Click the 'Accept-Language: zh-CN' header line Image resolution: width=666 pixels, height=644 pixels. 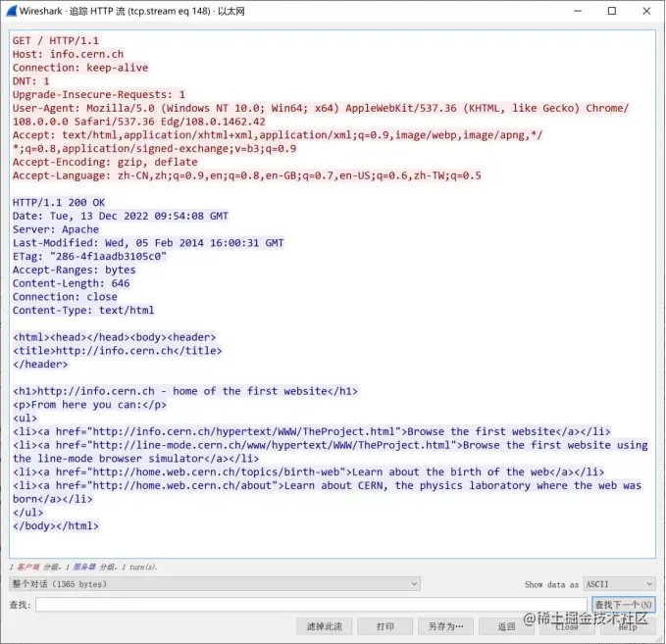click(x=247, y=175)
